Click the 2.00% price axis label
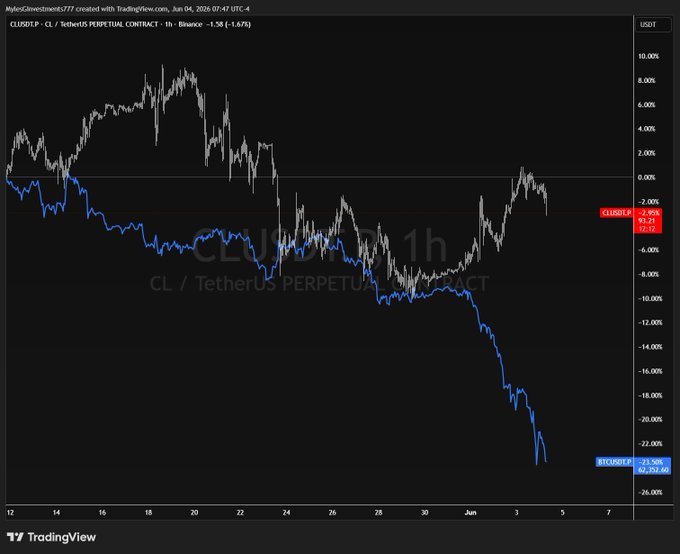Screen dimensions: 680x554 (647, 153)
